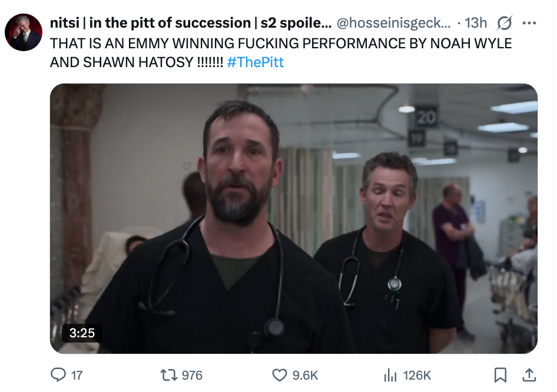This screenshot has height=392, width=557.
Task: Click the 17 replies count
Action: [x=77, y=375]
